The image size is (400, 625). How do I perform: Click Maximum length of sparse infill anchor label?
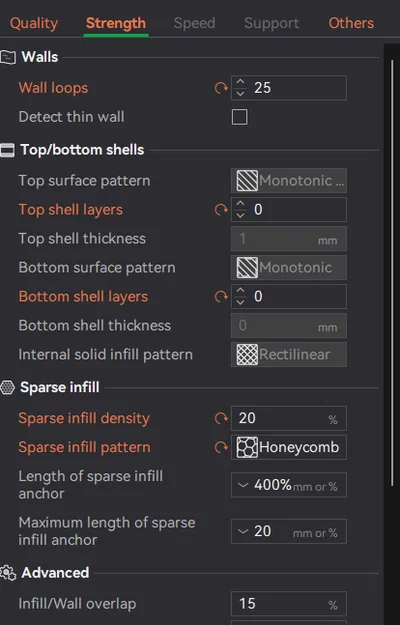[107, 531]
